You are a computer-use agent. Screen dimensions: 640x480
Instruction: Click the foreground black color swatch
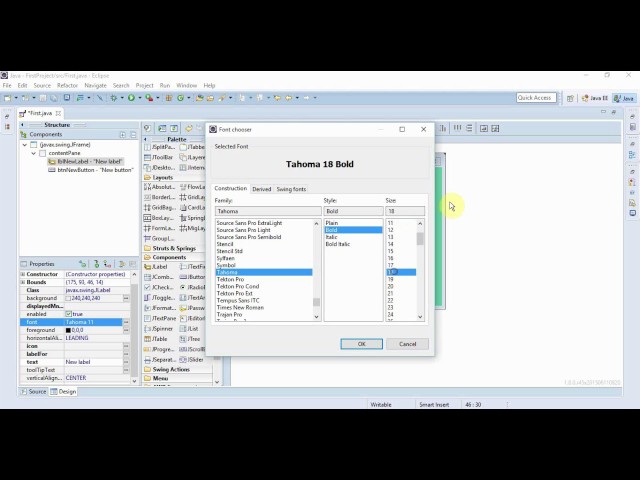68,330
